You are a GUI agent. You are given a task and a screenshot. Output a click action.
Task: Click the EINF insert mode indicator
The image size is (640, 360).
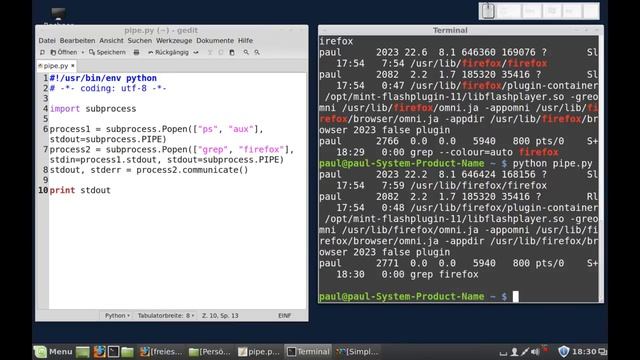pos(284,316)
